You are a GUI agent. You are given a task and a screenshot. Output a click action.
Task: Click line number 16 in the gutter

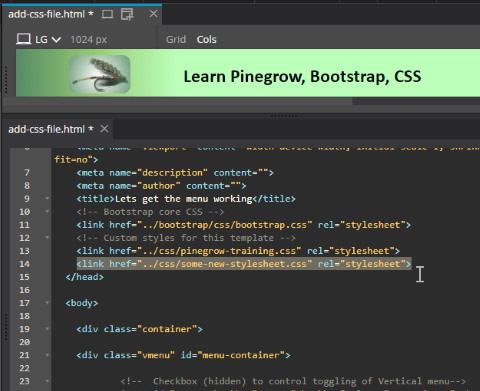(24, 290)
